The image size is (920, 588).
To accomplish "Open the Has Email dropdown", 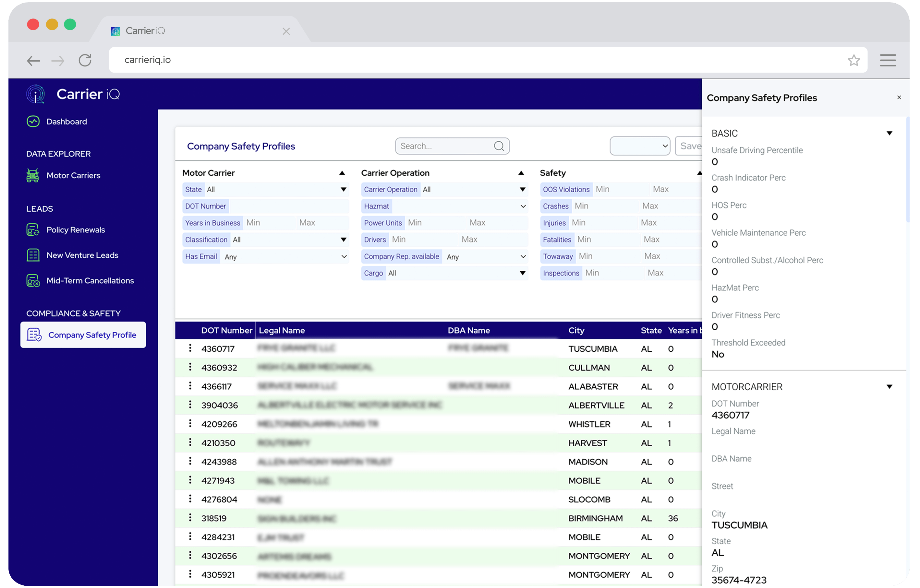I will (x=344, y=257).
